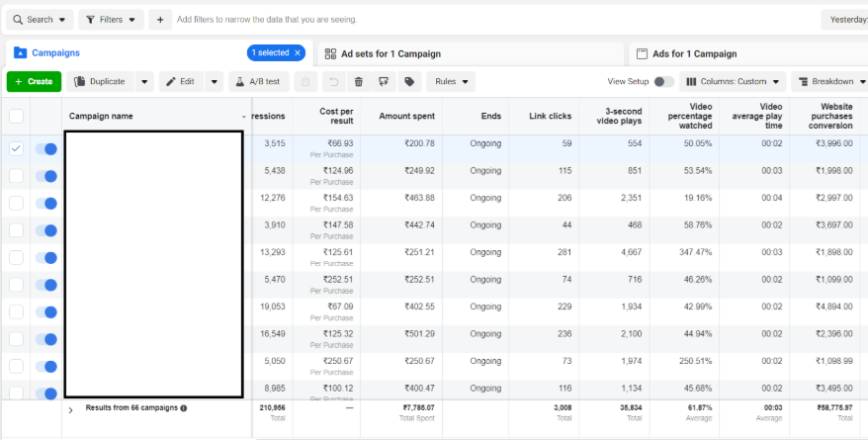Viewport: 868px width, 440px height.
Task: Toggle campaign switch in ₹200.78 row
Action: click(x=46, y=149)
